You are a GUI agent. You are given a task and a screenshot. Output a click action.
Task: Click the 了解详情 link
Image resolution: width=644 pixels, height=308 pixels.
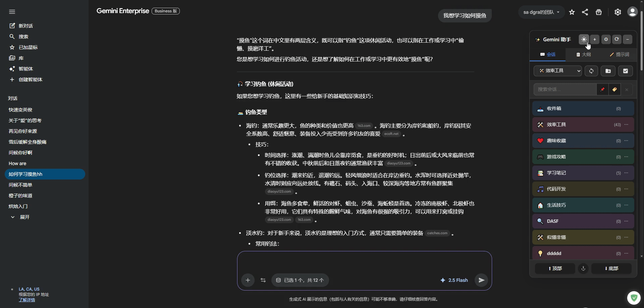click(x=27, y=300)
